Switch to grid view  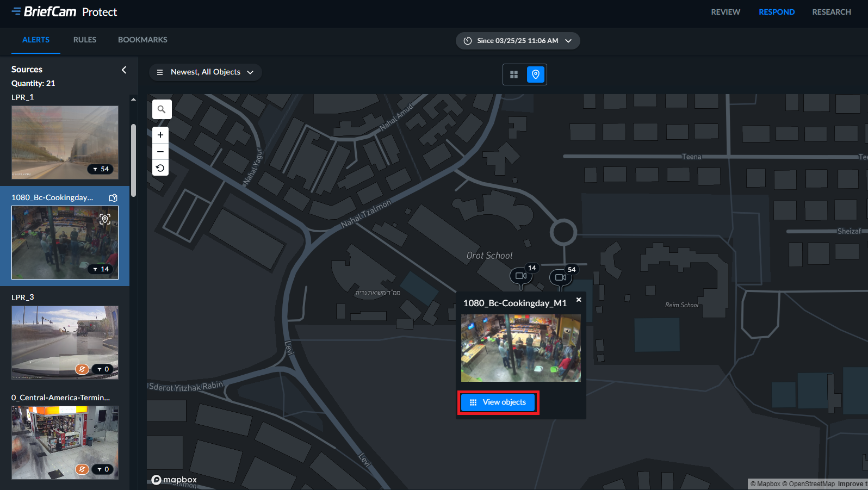click(514, 75)
